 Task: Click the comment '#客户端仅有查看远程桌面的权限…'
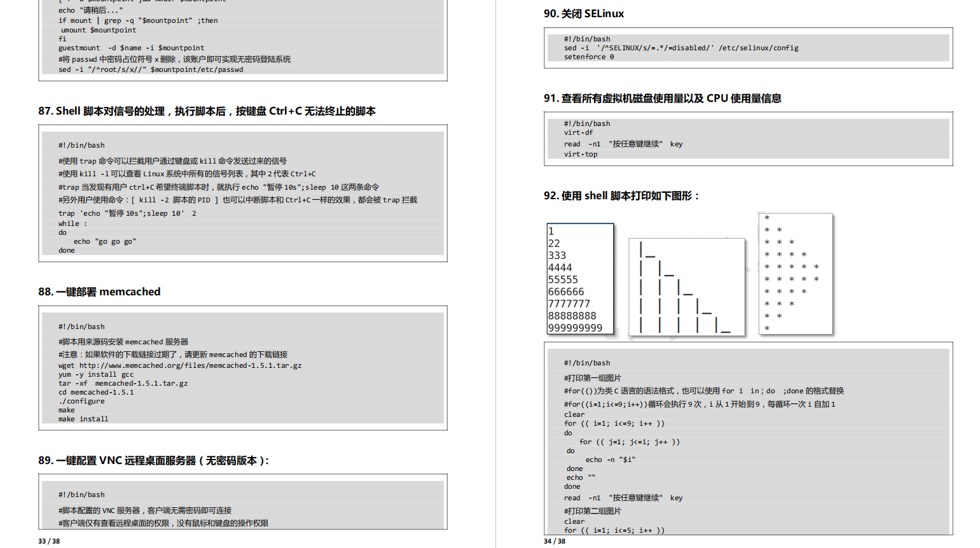pyautogui.click(x=163, y=523)
